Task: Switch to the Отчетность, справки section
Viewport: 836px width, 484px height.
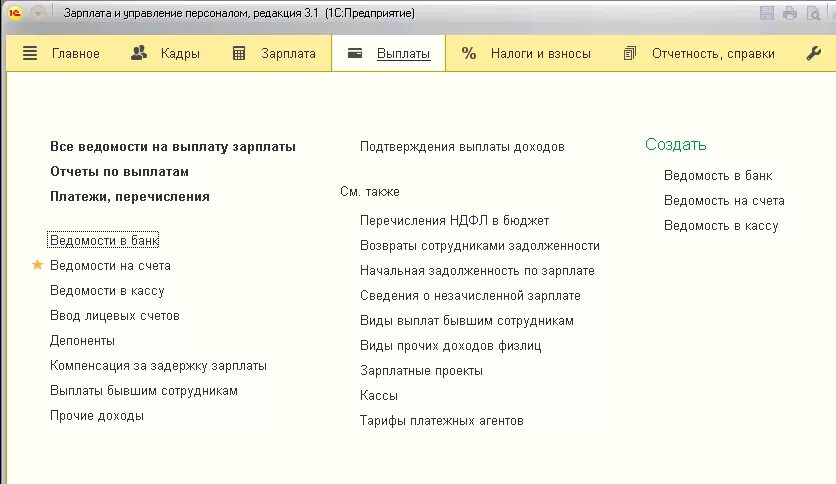Action: [x=713, y=54]
